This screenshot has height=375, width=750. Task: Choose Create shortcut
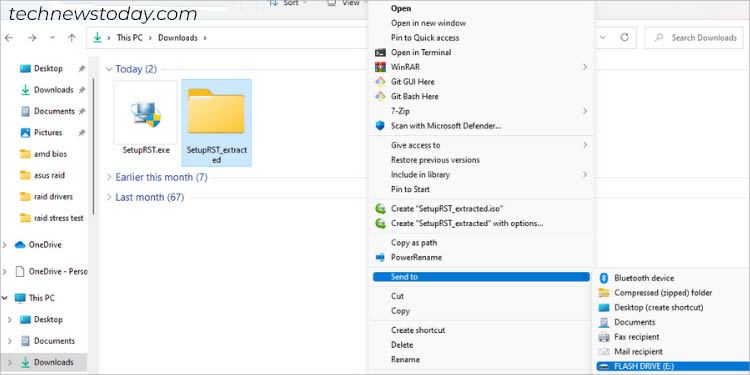coord(418,330)
